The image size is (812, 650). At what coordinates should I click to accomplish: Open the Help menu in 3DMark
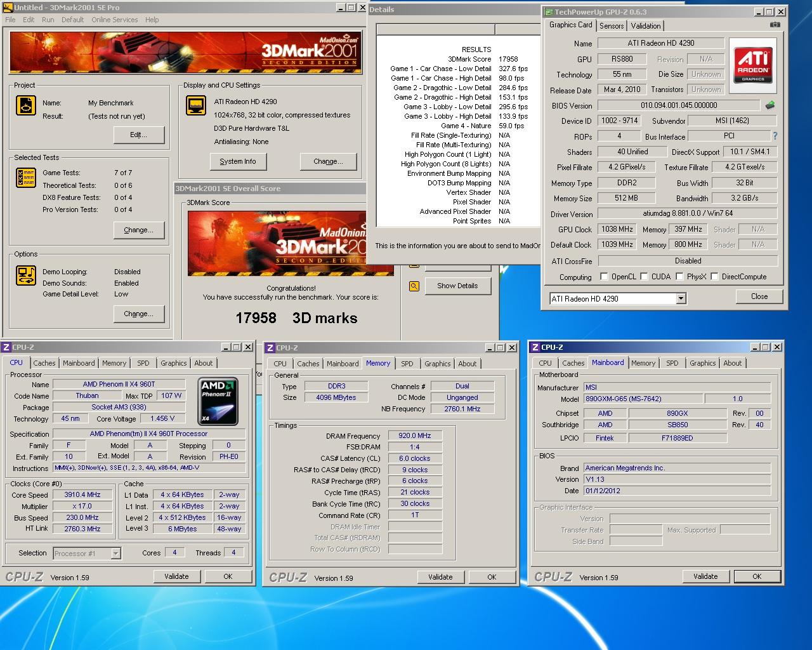[x=152, y=20]
